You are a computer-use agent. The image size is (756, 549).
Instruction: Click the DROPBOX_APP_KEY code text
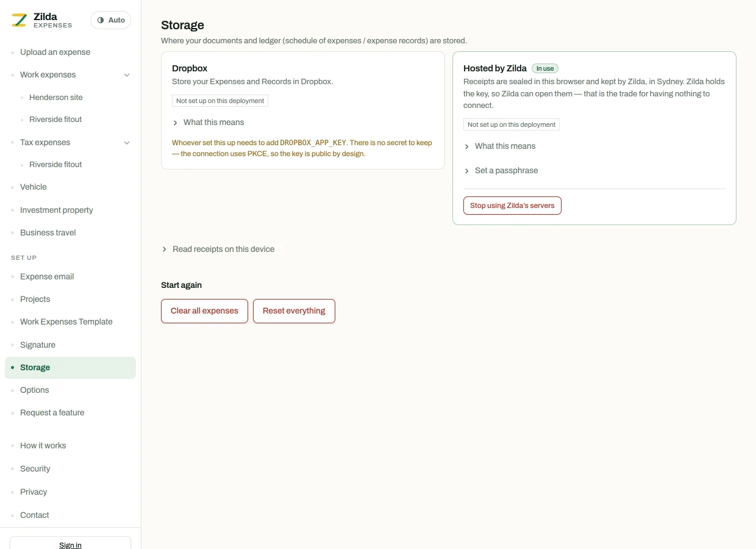coord(313,143)
